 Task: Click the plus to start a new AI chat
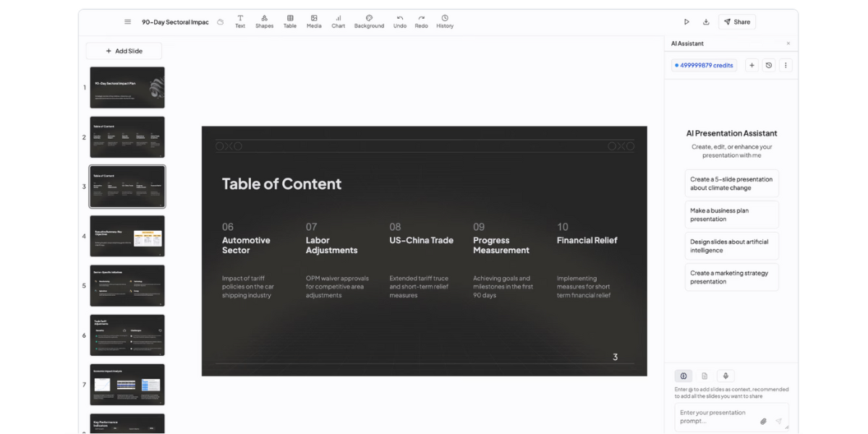751,65
